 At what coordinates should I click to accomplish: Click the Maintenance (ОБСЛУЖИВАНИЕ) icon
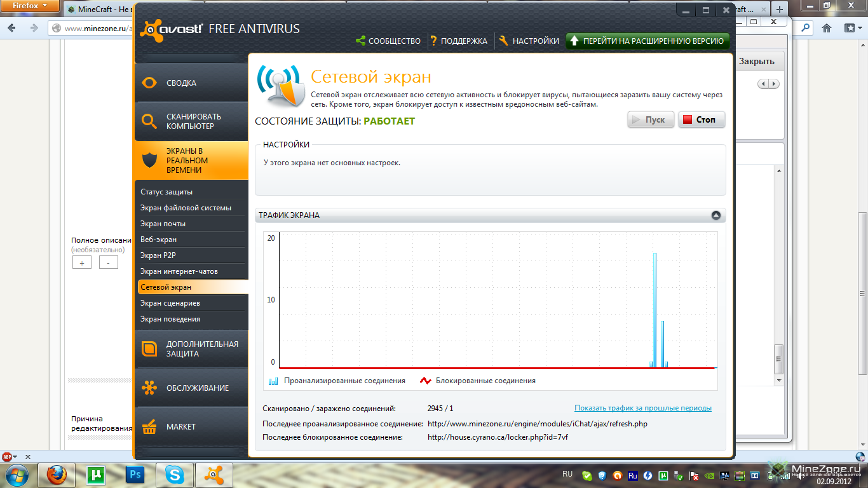click(149, 388)
